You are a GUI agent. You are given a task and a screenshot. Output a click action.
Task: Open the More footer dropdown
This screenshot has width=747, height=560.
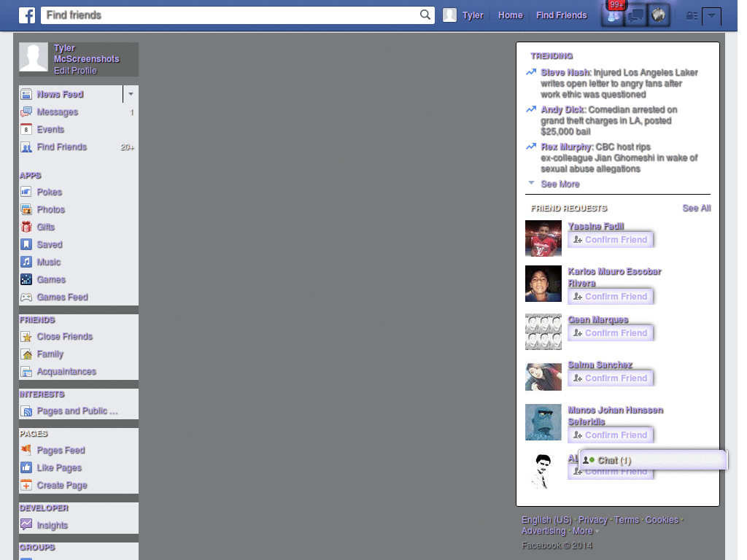tap(586, 531)
